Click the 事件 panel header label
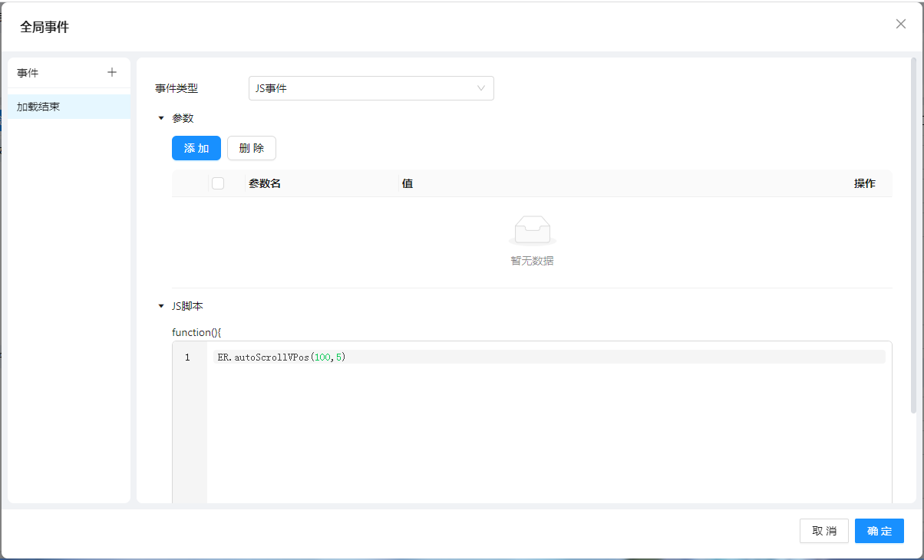Viewport: 924px width, 560px height. coord(28,73)
